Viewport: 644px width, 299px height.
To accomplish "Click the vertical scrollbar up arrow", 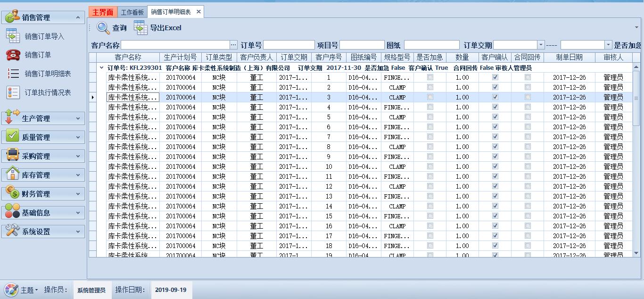I will click(636, 67).
